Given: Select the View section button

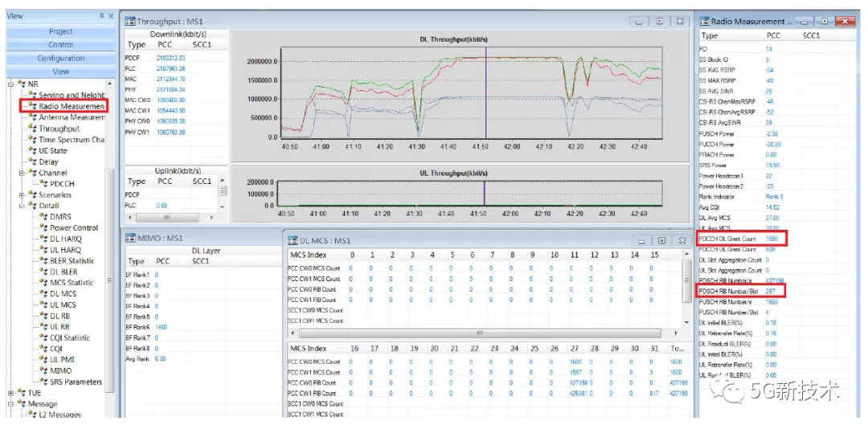Looking at the screenshot, I should pos(60,71).
